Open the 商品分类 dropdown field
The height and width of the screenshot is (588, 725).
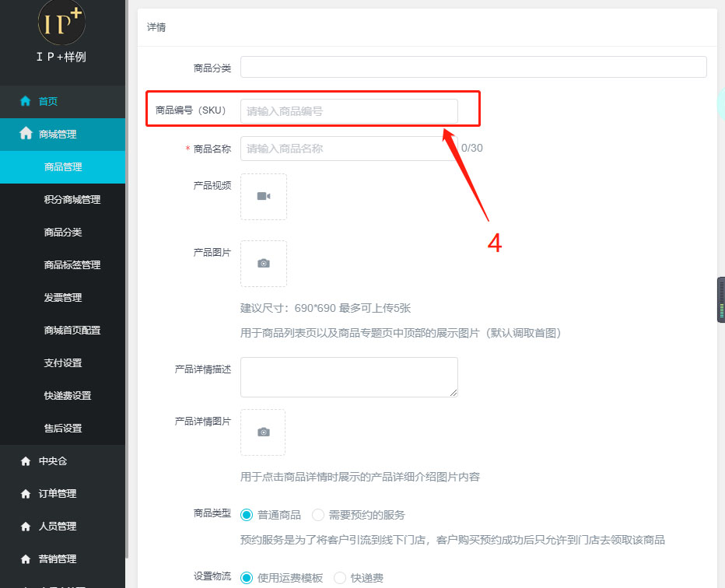(473, 67)
